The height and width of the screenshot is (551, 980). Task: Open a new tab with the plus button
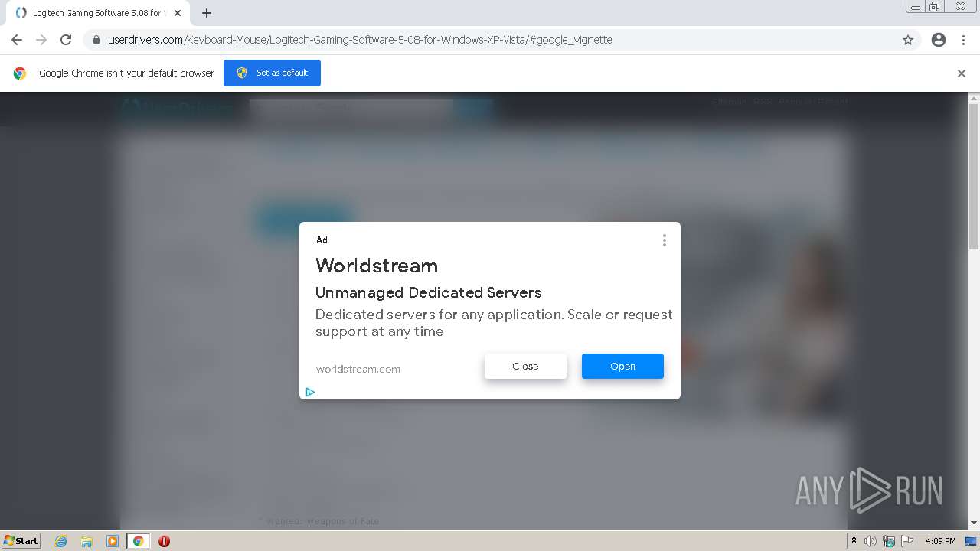pos(207,13)
